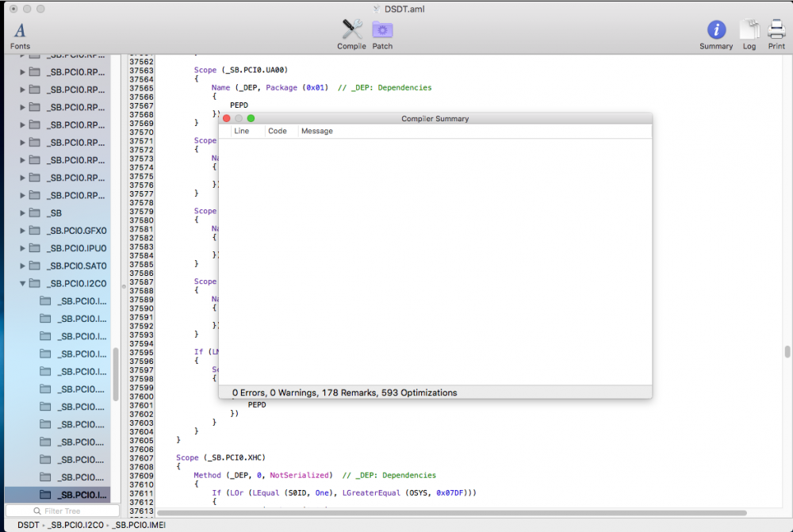Click the highlighted selected tree row

58,495
